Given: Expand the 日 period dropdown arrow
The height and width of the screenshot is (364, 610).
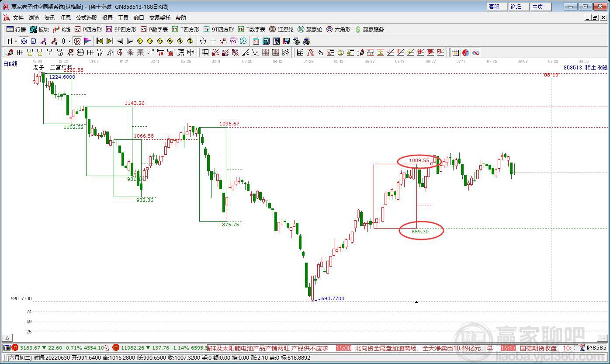Looking at the screenshot, I should (x=16, y=41).
